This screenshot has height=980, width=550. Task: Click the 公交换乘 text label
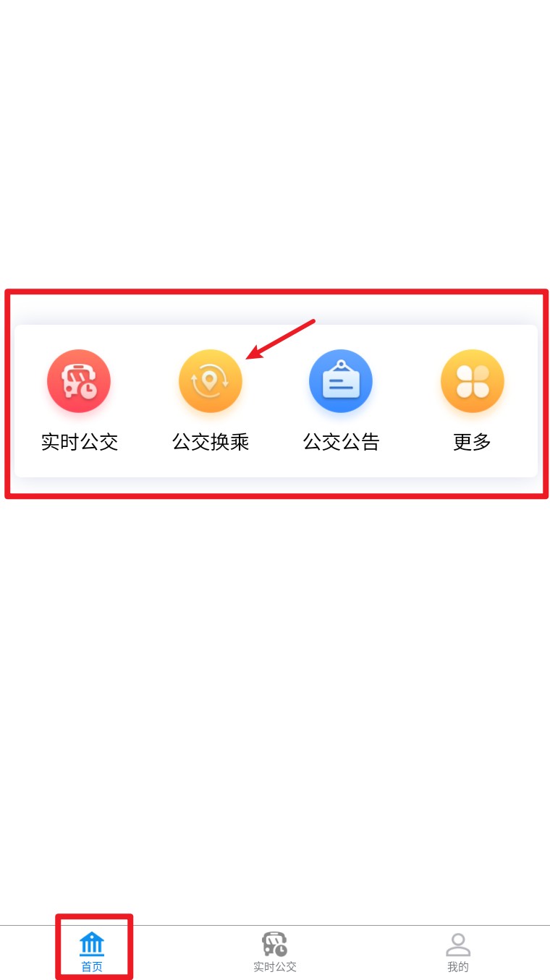(x=211, y=442)
